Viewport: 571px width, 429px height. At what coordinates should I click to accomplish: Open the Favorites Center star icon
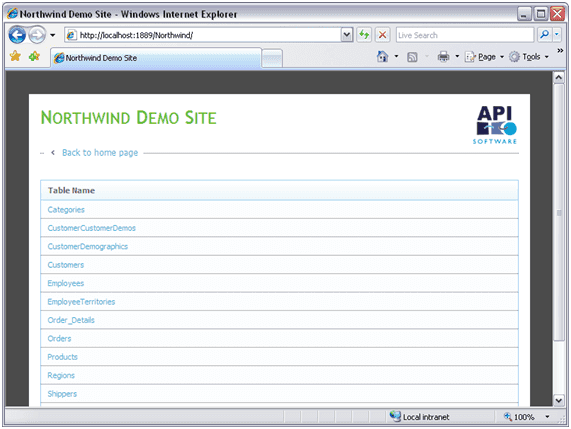tap(15, 56)
